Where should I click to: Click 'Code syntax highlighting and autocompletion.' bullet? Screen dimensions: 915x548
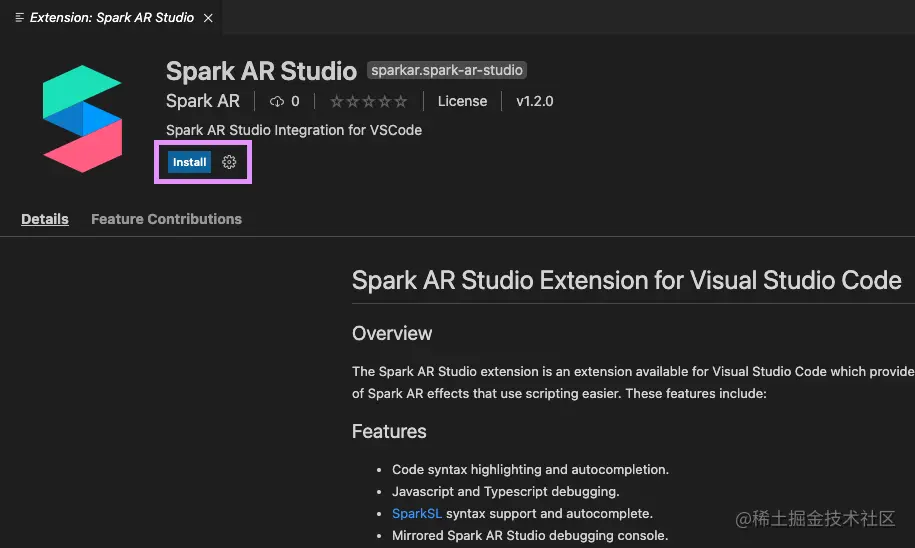[x=530, y=469]
